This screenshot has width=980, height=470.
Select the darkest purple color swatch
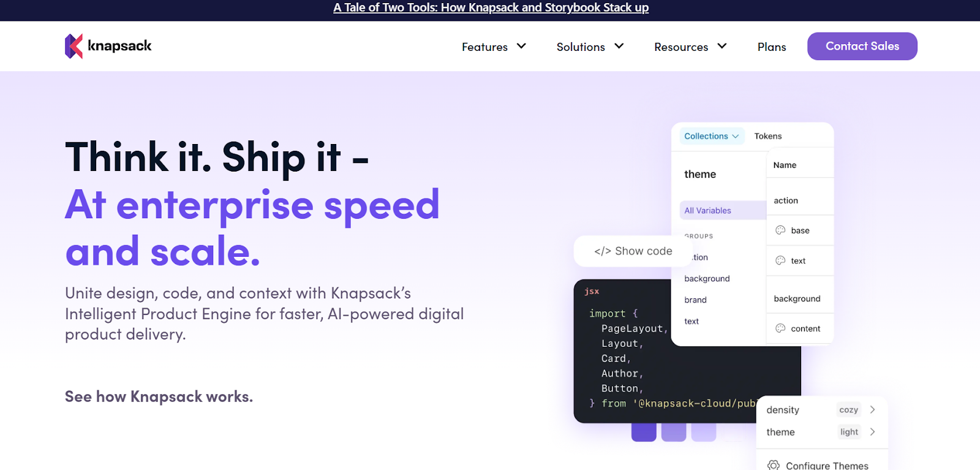(644, 432)
